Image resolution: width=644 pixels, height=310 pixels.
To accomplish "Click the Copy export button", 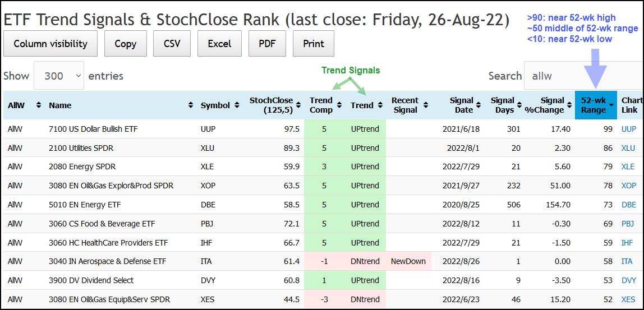I will coord(125,44).
